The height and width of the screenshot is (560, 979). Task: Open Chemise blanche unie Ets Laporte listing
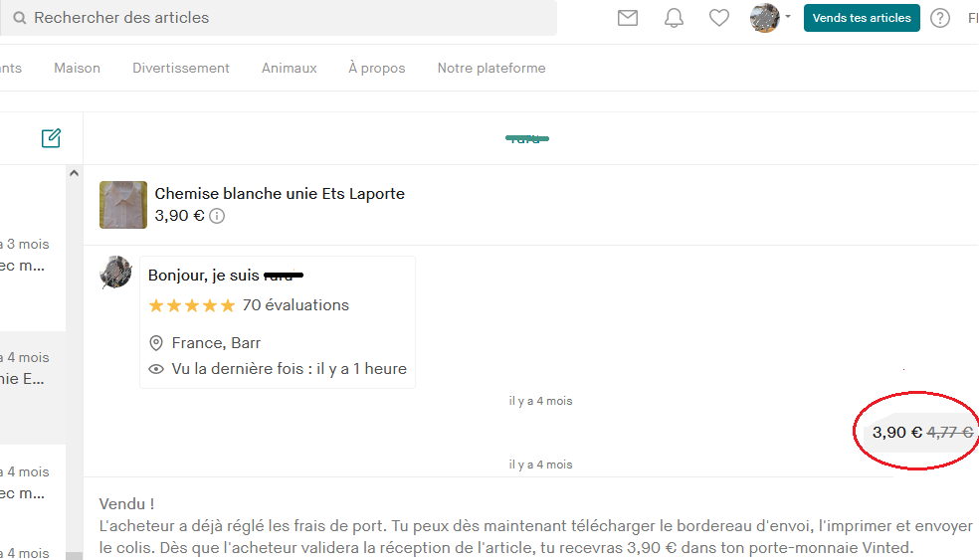point(280,194)
